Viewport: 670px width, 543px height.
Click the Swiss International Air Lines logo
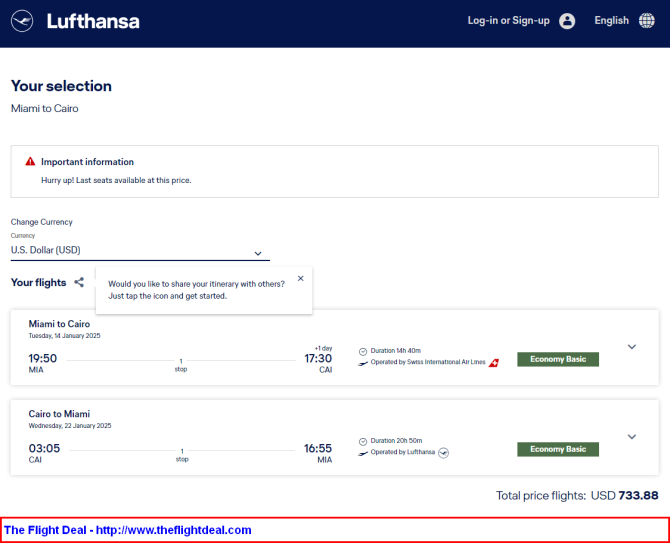pos(494,363)
